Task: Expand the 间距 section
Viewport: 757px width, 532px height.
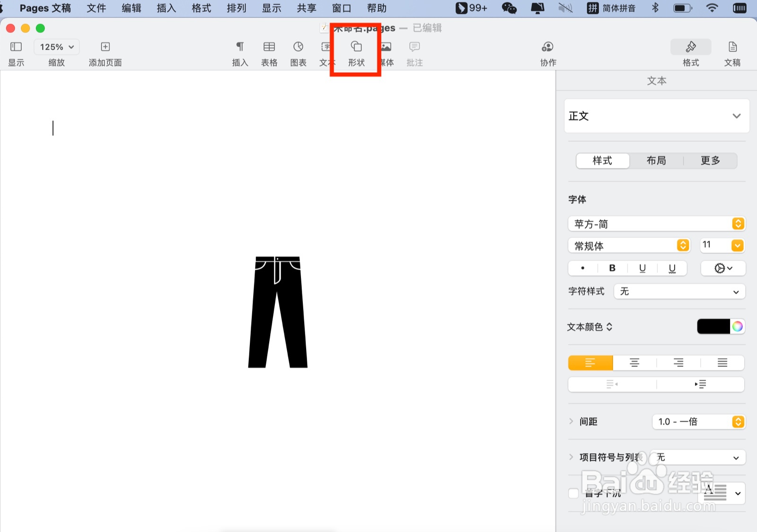Action: tap(571, 421)
